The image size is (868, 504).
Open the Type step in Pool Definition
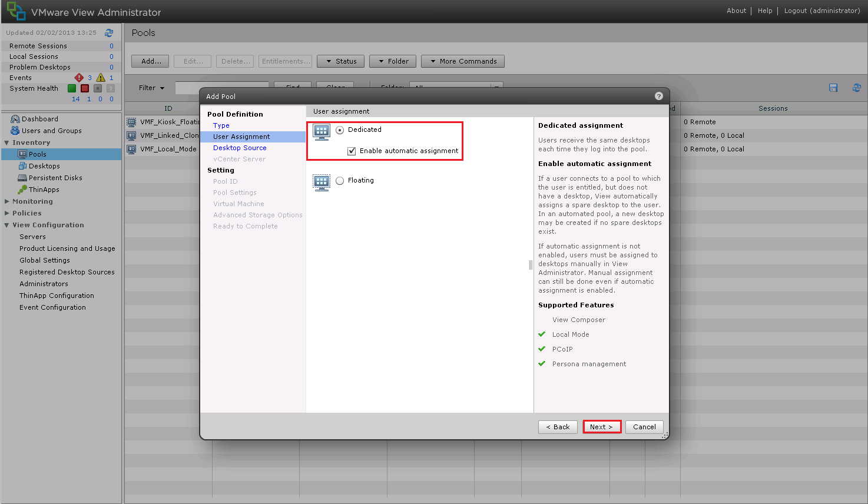(x=221, y=125)
